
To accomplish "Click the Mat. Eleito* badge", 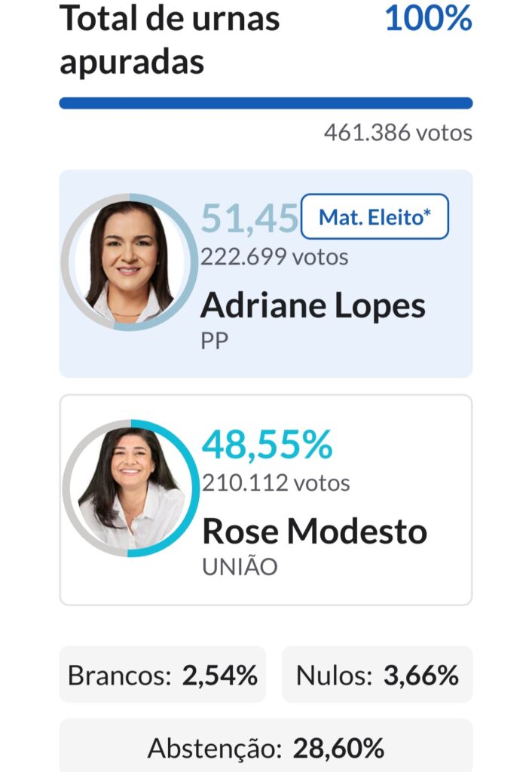I will coord(375,216).
